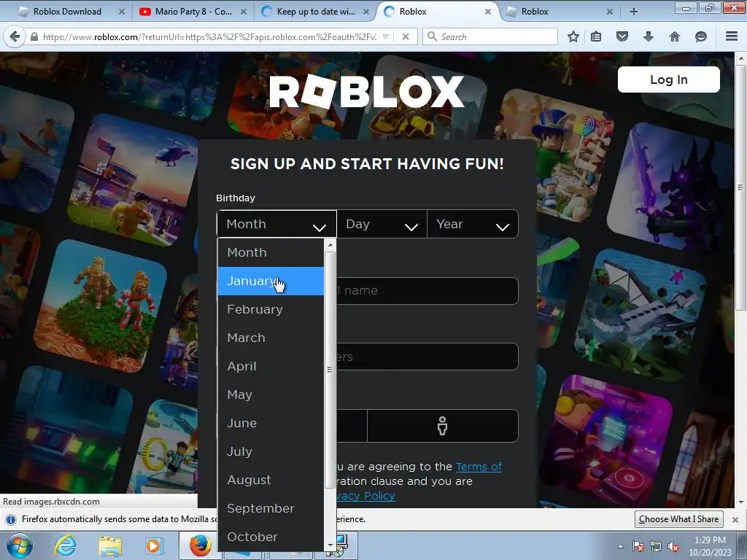Viewport: 747px width, 560px height.
Task: Click the taskbar clock 1:29 PM
Action: [x=710, y=540]
